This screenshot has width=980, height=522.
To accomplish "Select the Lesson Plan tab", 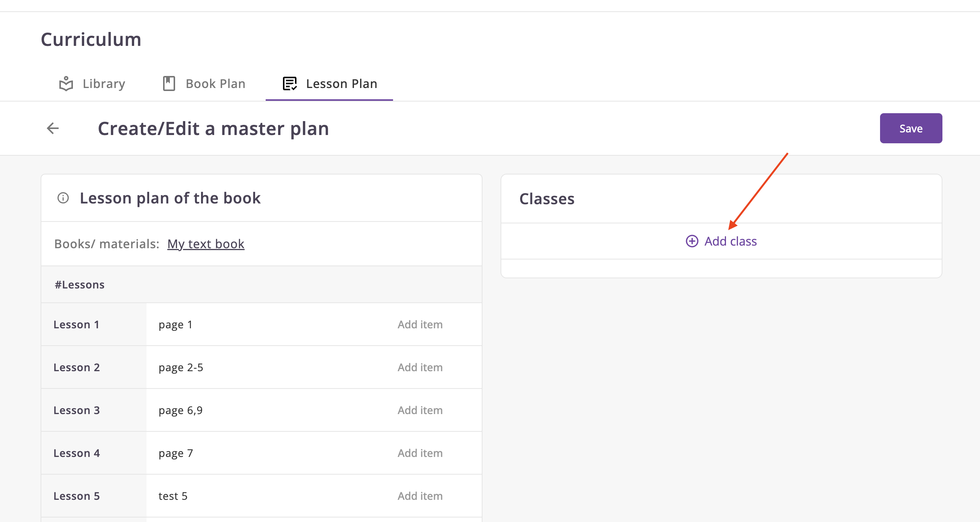I will tap(341, 84).
